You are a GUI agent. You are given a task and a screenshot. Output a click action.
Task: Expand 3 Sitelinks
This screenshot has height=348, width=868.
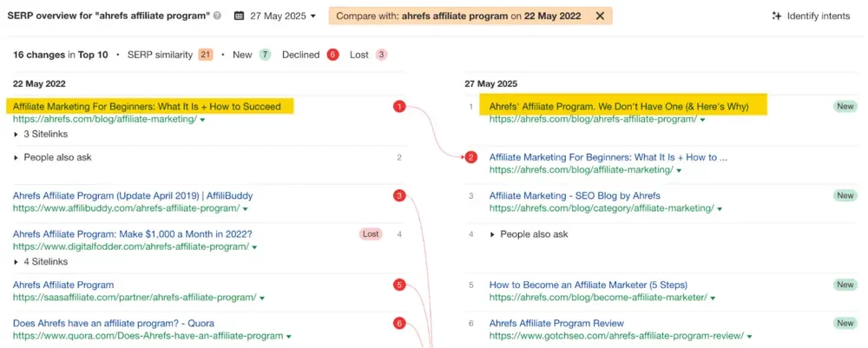click(x=41, y=134)
